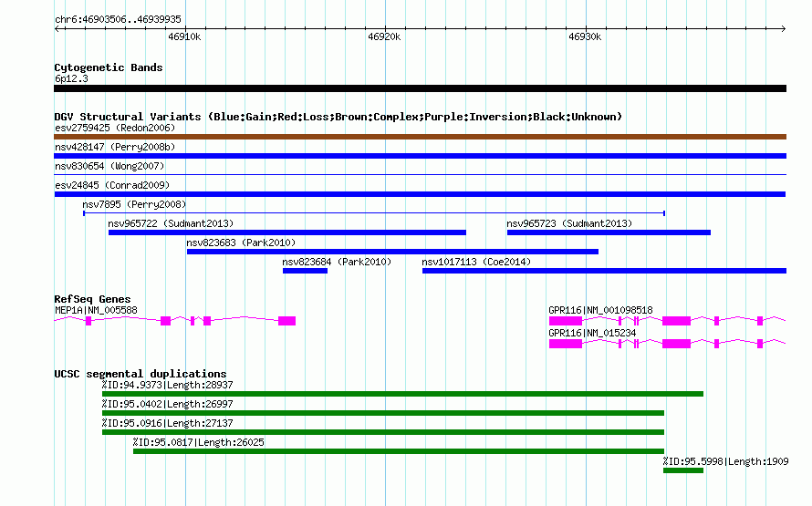The height and width of the screenshot is (506, 812).
Task: Click the green bar for duplication length 27137
Action: pyautogui.click(x=383, y=432)
